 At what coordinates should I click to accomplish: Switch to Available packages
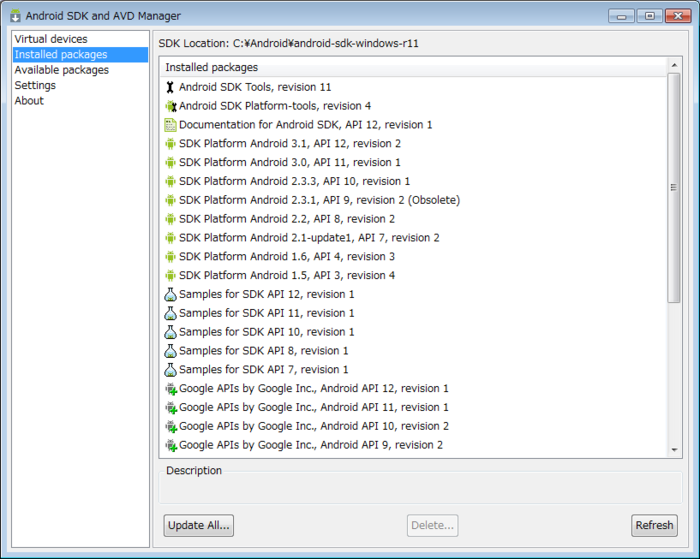pyautogui.click(x=80, y=70)
